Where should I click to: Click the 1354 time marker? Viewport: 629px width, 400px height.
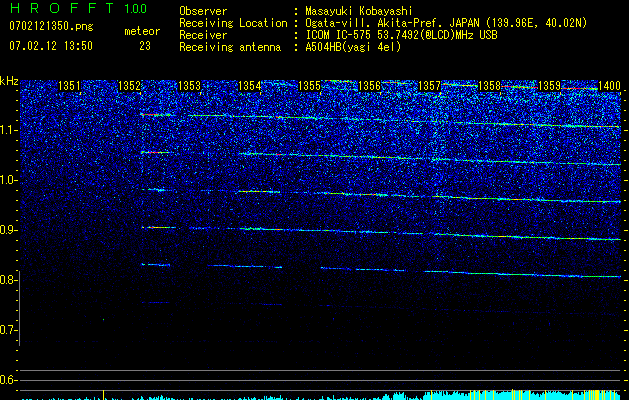point(250,86)
